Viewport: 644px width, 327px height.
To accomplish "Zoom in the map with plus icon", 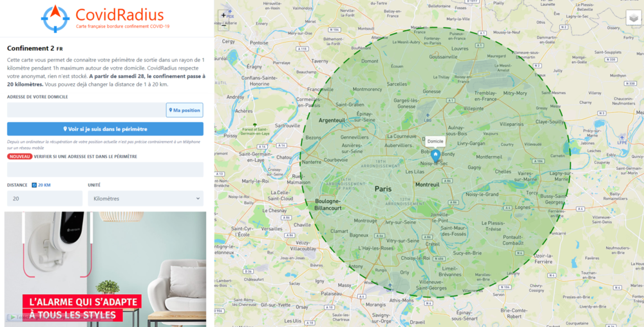I will coord(223,15).
